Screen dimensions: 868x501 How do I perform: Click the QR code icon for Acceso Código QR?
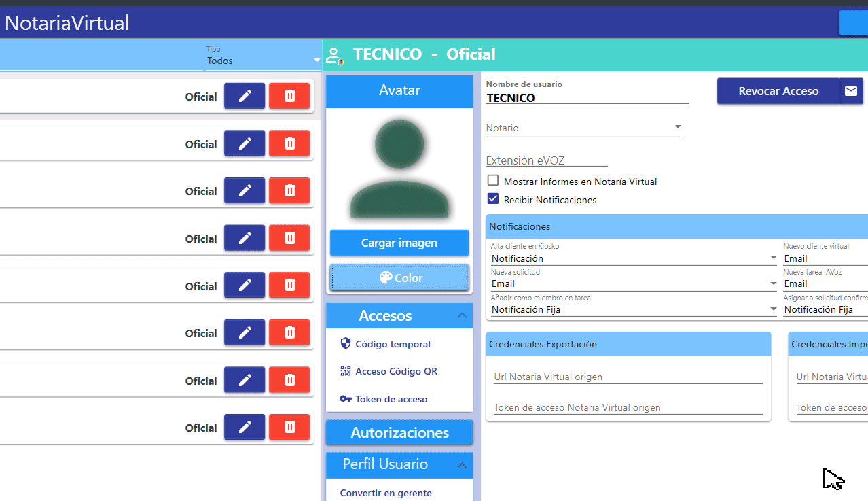(345, 371)
